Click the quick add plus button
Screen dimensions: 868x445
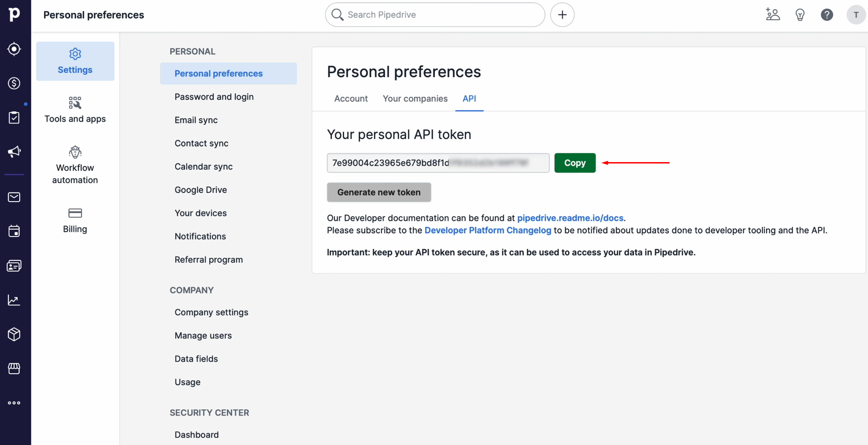(x=562, y=15)
